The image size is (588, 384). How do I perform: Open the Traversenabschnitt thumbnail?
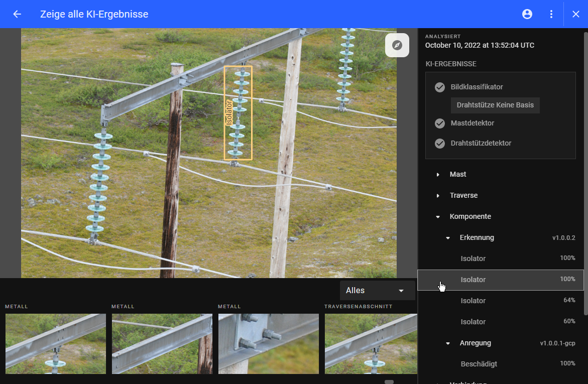(371, 344)
